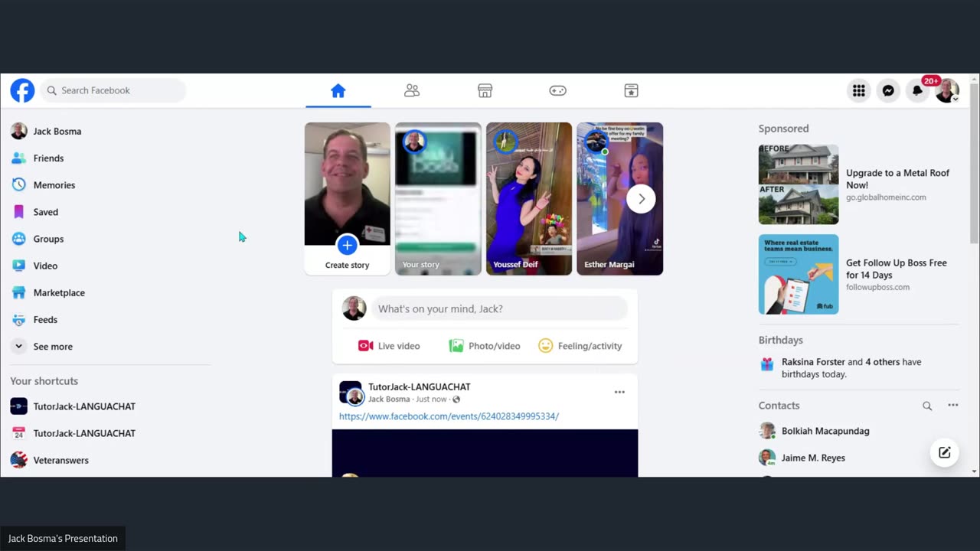
Task: Open the Friends tab in top navigation
Action: coord(412,90)
